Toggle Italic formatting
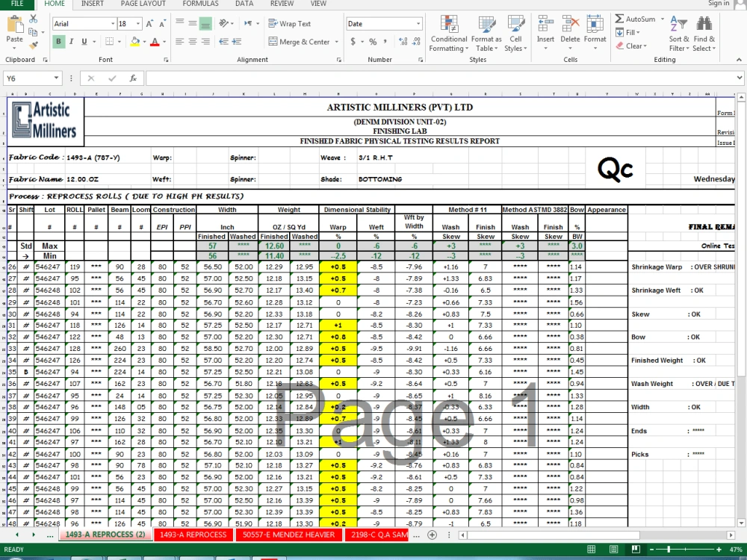Image resolution: width=747 pixels, height=560 pixels. (72, 41)
